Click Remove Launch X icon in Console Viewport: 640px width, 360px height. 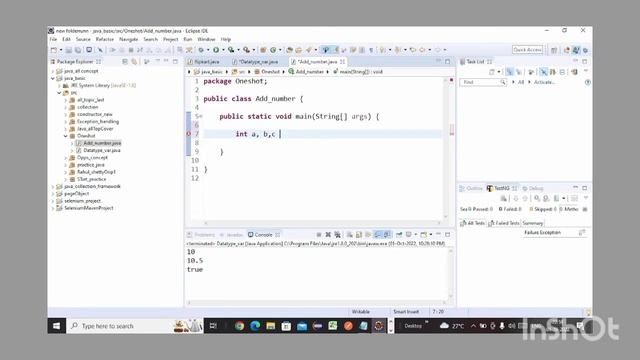pyautogui.click(x=328, y=235)
